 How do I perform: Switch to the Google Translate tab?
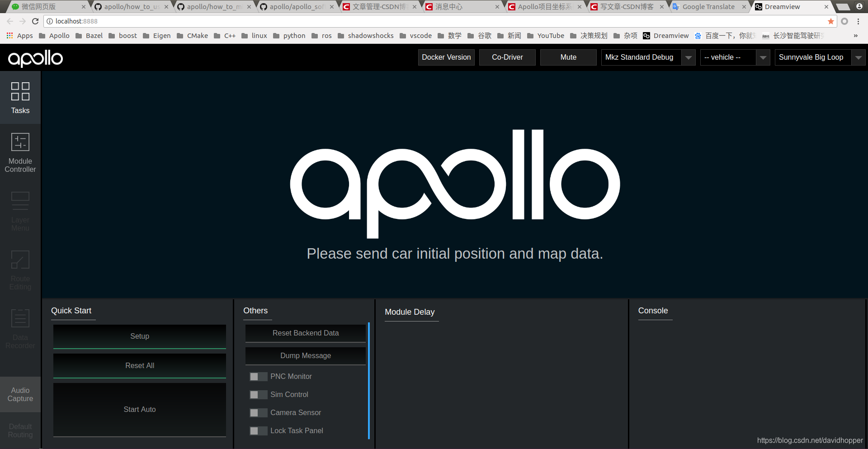pyautogui.click(x=709, y=7)
